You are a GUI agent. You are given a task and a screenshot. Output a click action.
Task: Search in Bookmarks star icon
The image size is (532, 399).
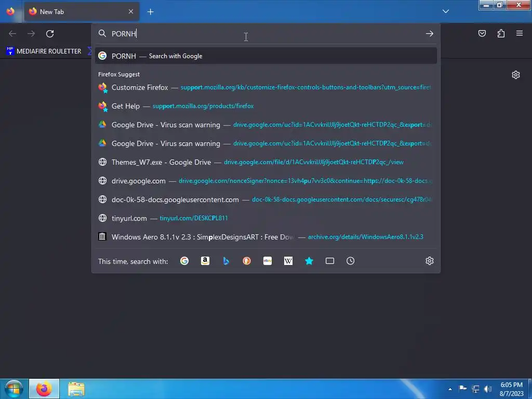click(x=309, y=261)
